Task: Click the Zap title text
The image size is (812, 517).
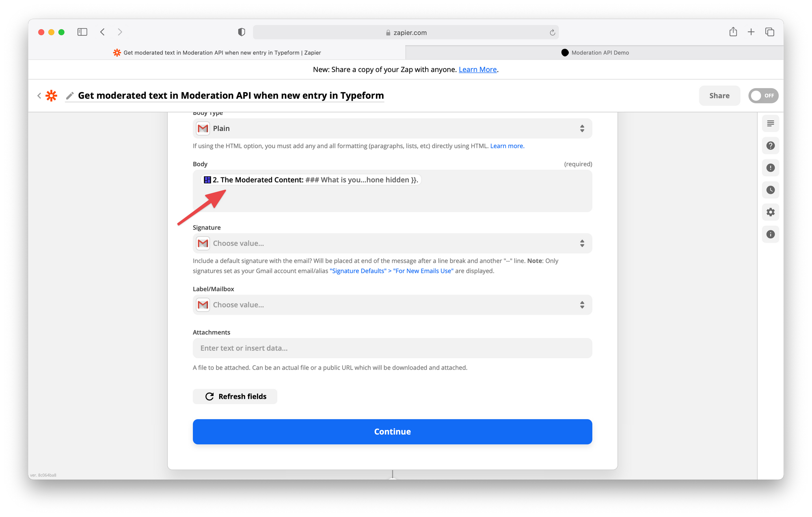Action: pyautogui.click(x=231, y=95)
